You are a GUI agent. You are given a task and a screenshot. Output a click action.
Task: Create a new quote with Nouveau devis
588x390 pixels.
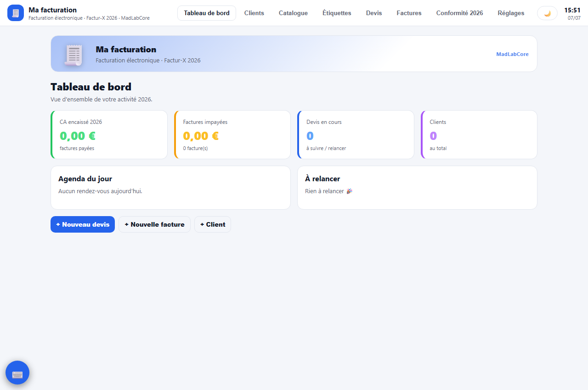83,224
